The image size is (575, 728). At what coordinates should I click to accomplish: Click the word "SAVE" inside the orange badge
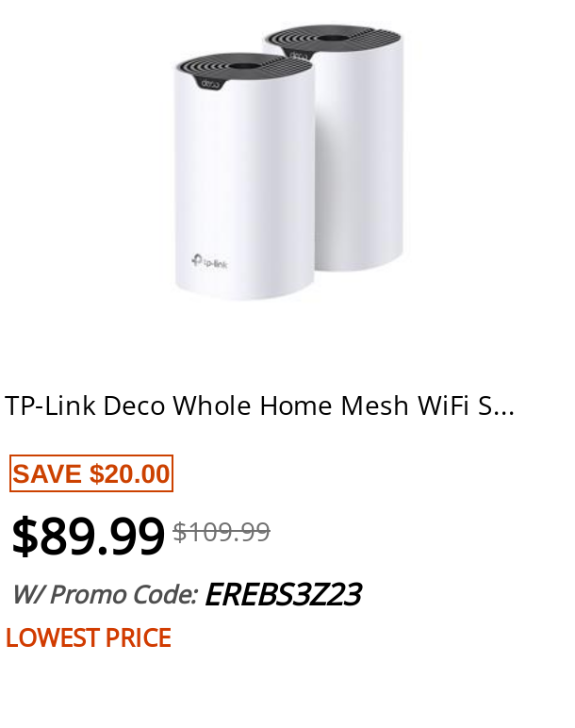point(47,474)
